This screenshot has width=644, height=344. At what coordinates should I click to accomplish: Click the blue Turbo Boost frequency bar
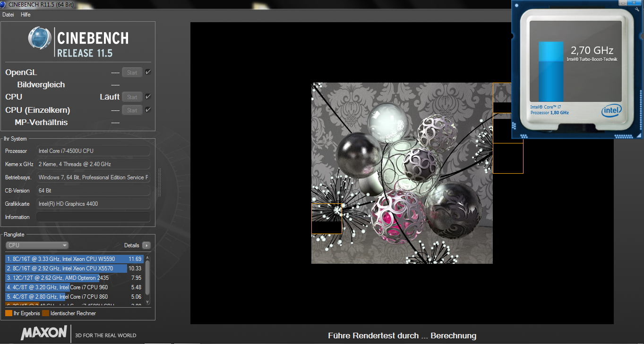point(551,71)
